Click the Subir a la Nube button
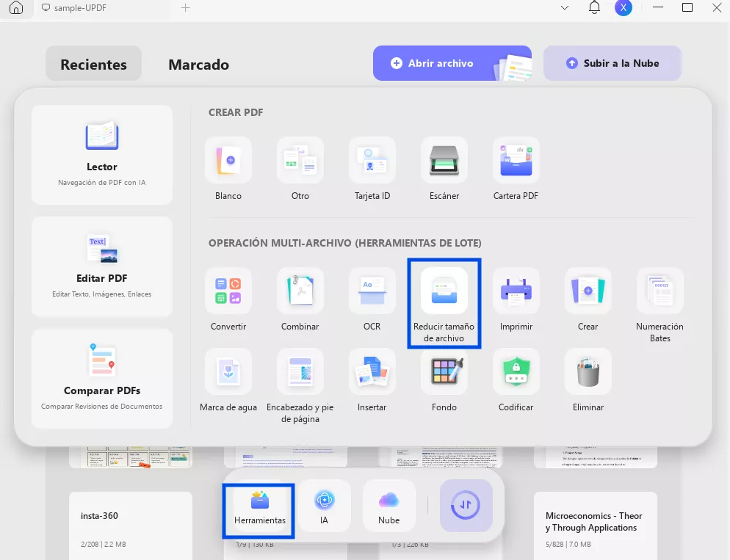The width and height of the screenshot is (730, 560). (x=612, y=63)
